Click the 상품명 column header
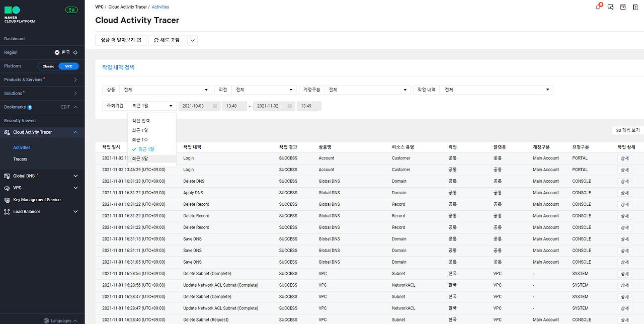Image resolution: width=644 pixels, height=324 pixels. pos(326,147)
